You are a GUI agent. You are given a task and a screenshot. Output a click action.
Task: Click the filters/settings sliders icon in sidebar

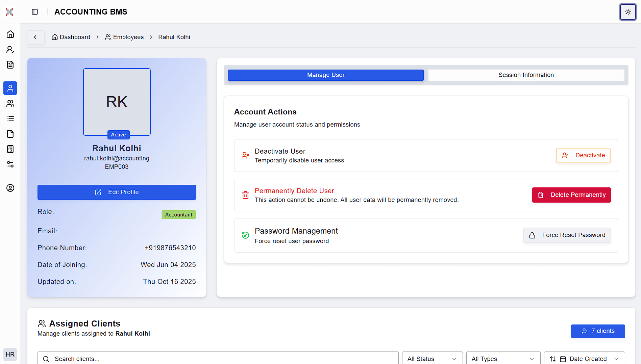point(10,164)
